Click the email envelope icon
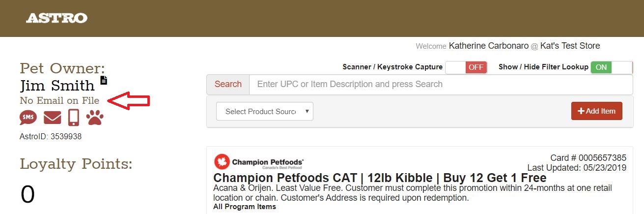The image size is (644, 214). (53, 118)
